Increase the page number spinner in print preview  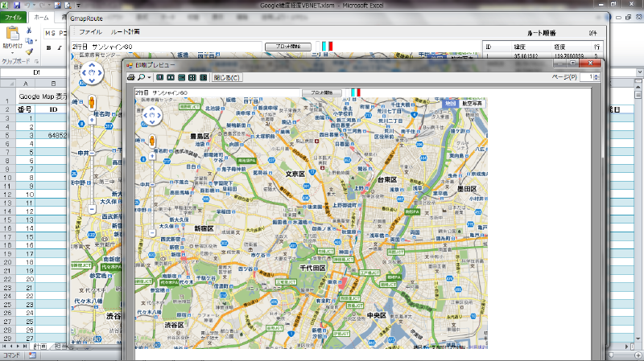click(x=596, y=75)
